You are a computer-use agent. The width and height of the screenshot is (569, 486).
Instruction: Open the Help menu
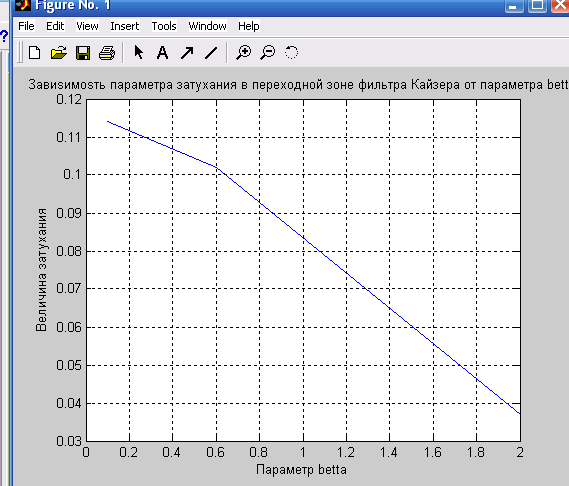point(249,26)
